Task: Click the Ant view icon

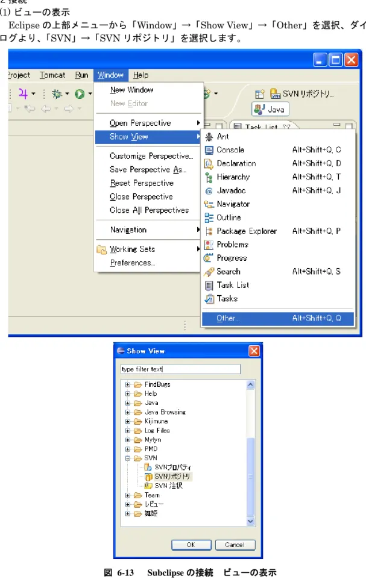Action: click(x=209, y=137)
